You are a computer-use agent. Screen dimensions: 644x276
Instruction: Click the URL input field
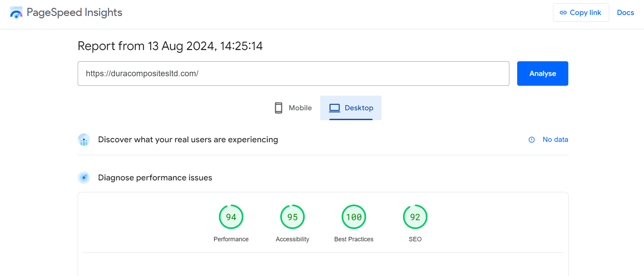pos(294,74)
